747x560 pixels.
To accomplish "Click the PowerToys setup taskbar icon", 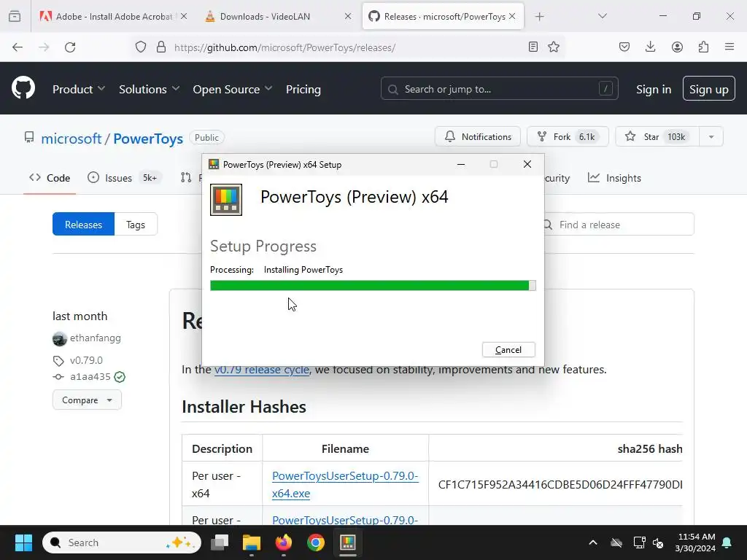I will 348,542.
